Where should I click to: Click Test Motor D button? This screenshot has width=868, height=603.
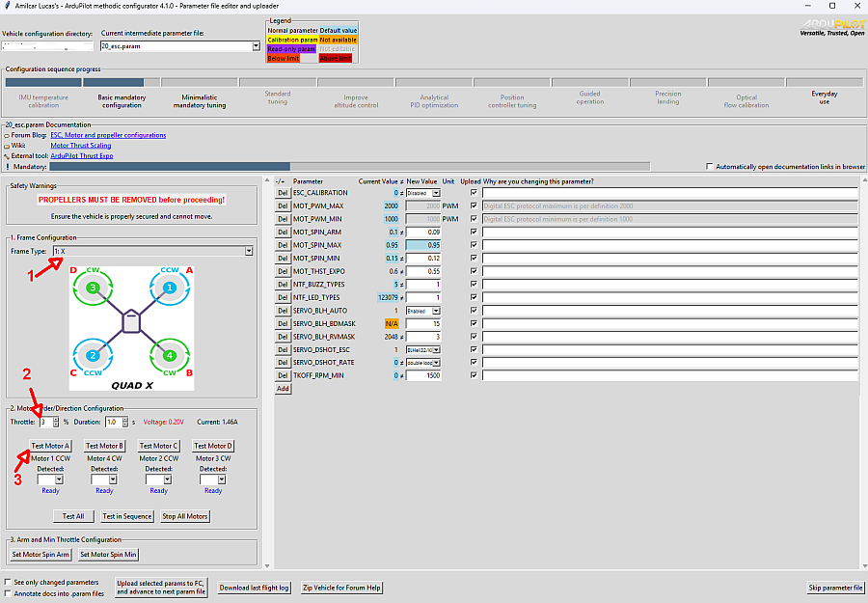213,446
